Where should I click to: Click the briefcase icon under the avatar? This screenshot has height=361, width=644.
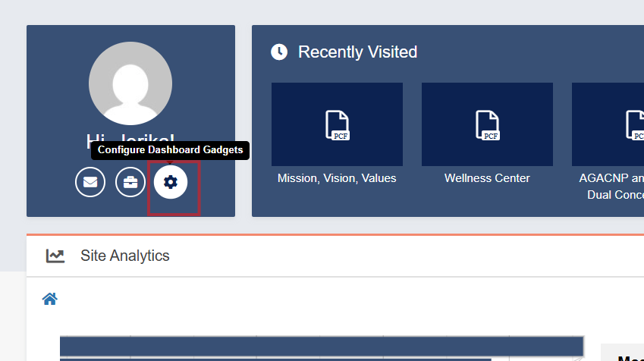tap(130, 182)
